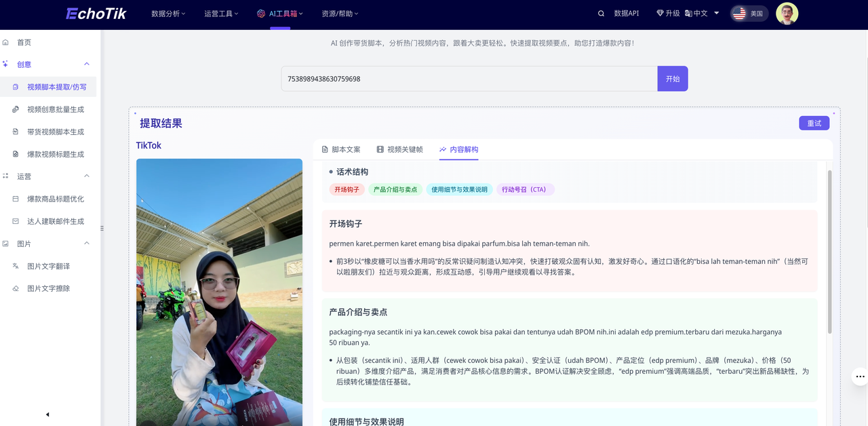Open the user avatar menu
Screen dimensions: 868x426
click(x=786, y=14)
